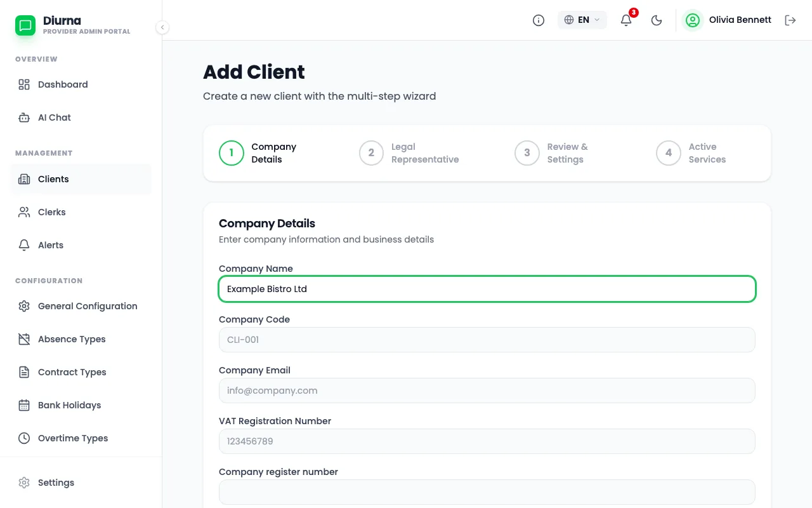Click Olivia Bennett's green avatar icon
The width and height of the screenshot is (812, 508).
693,20
